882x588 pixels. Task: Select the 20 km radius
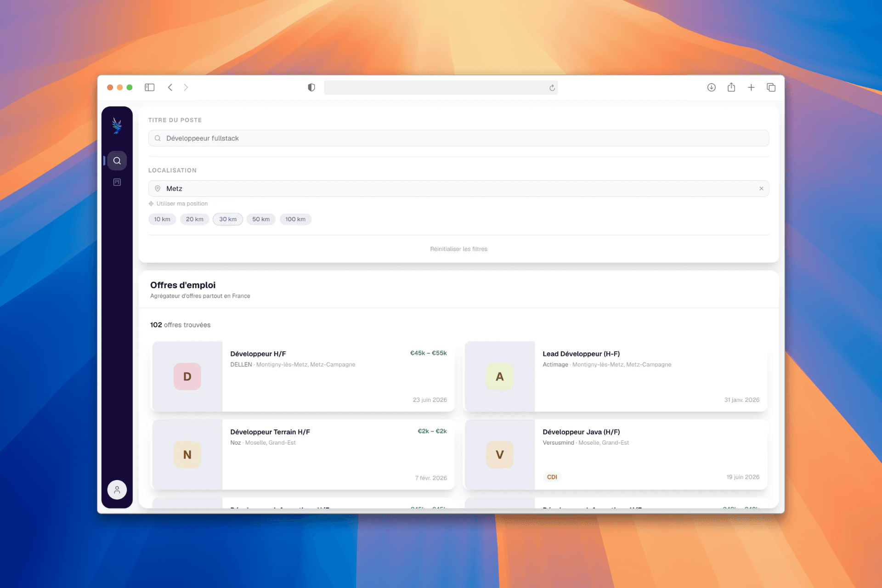pos(195,219)
